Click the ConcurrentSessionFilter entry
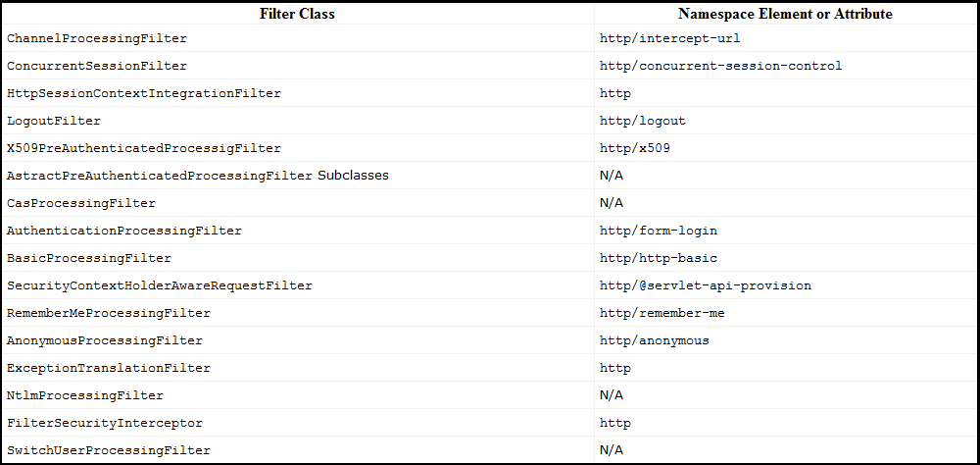980x465 pixels. [97, 66]
